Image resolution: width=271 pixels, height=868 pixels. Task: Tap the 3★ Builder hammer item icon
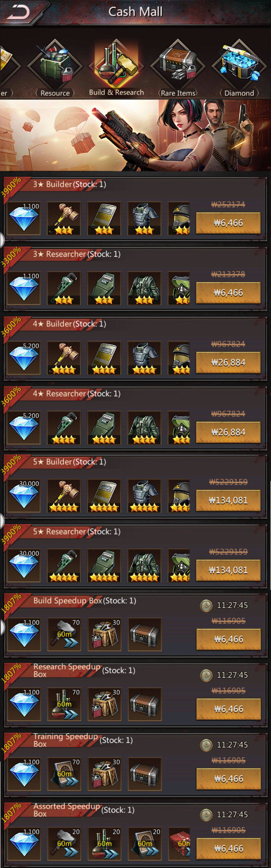(64, 218)
